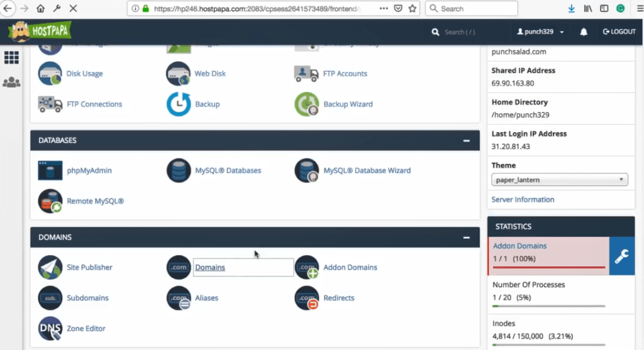Go back in browser history
This screenshot has width=644, height=350.
8,8
